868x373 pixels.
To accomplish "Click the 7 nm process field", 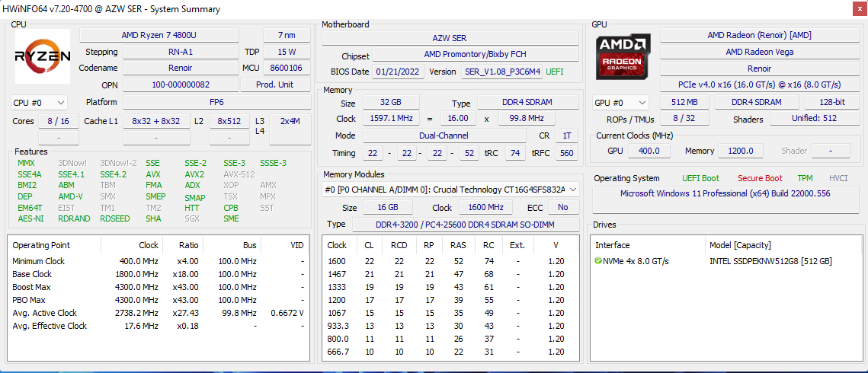I will click(x=287, y=35).
